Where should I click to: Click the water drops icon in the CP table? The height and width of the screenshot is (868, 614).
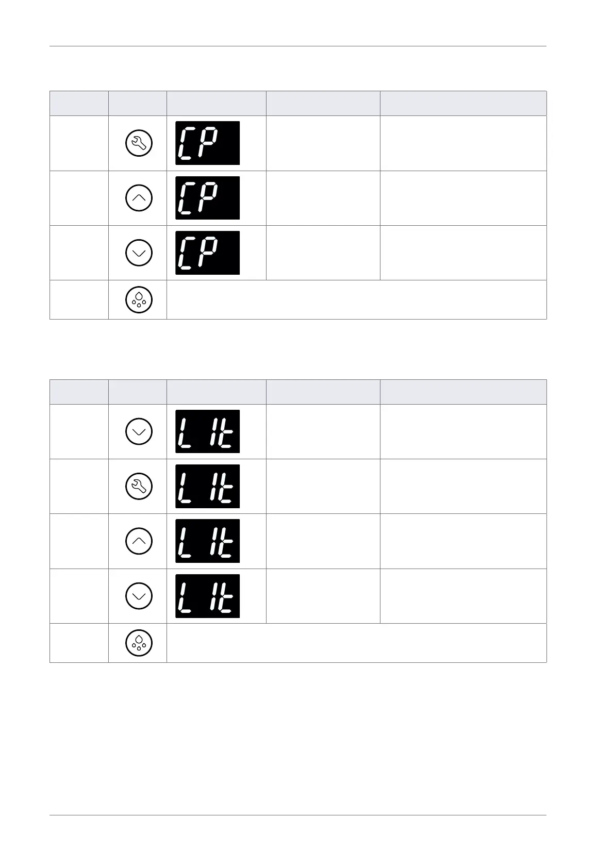click(x=139, y=300)
